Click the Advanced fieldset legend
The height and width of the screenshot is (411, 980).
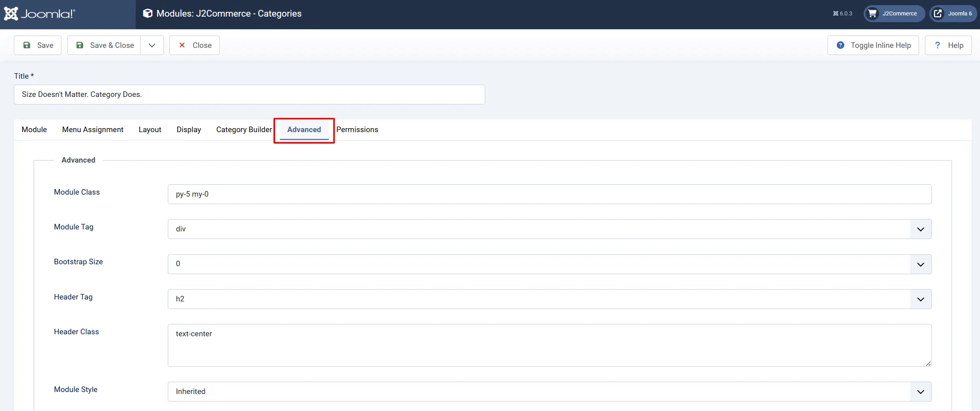(x=78, y=160)
